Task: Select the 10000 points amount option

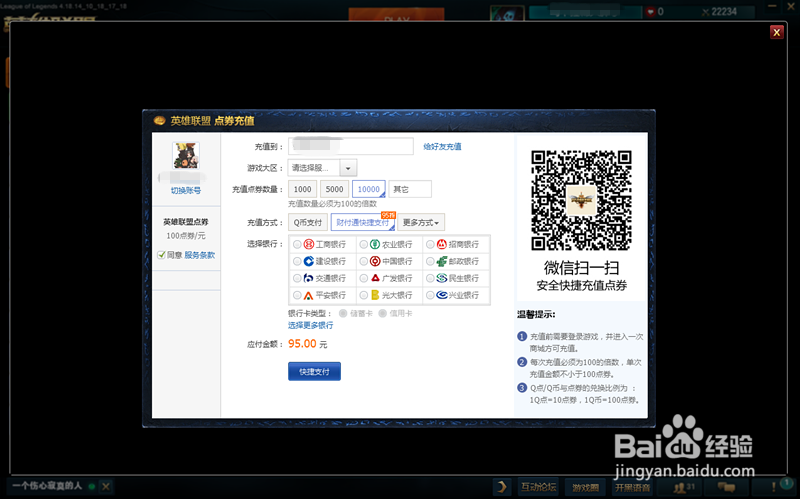Action: click(x=368, y=189)
